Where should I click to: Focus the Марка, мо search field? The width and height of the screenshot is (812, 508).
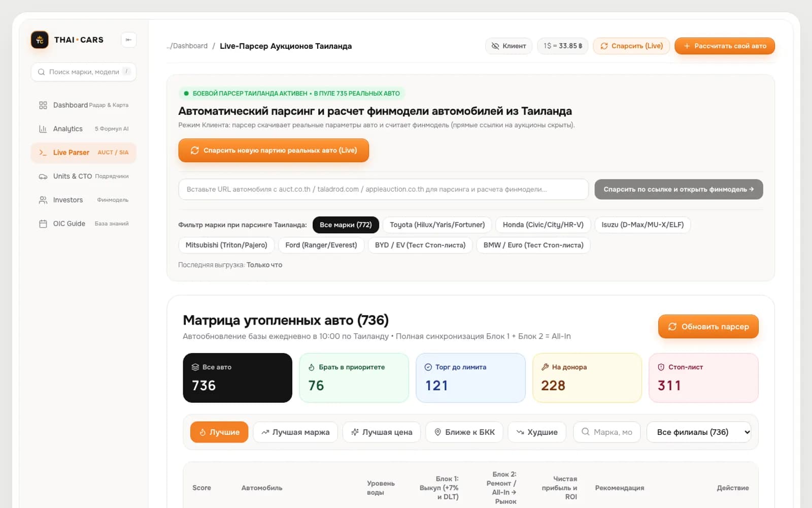(x=607, y=432)
